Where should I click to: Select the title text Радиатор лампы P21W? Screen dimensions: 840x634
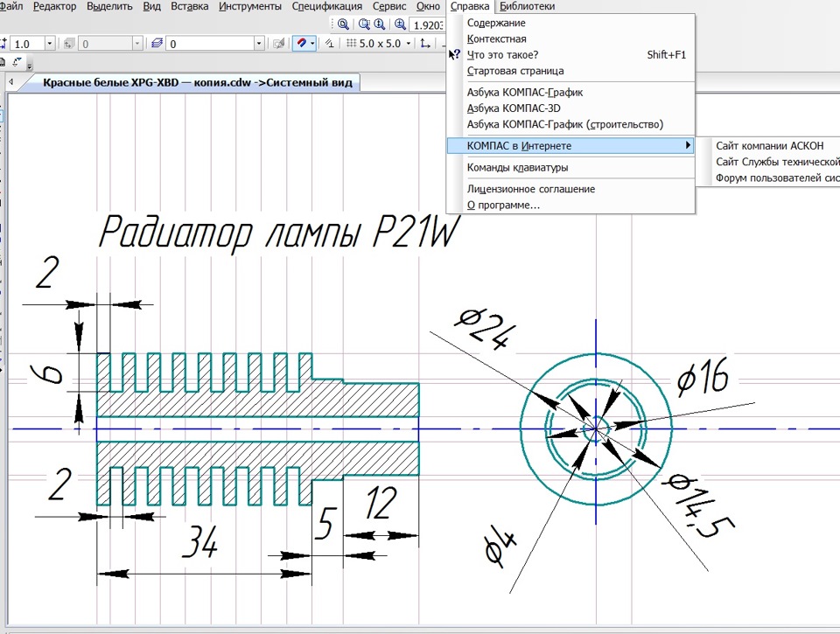tap(279, 233)
